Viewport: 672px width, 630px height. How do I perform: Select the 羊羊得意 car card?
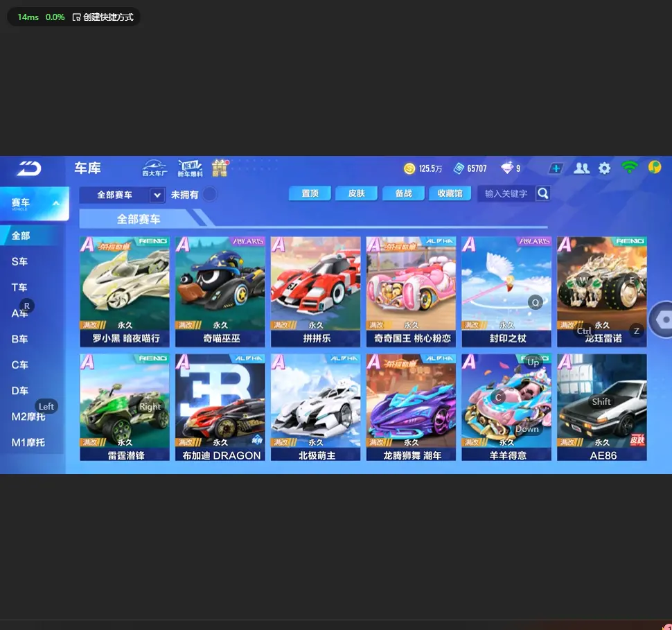click(x=506, y=408)
